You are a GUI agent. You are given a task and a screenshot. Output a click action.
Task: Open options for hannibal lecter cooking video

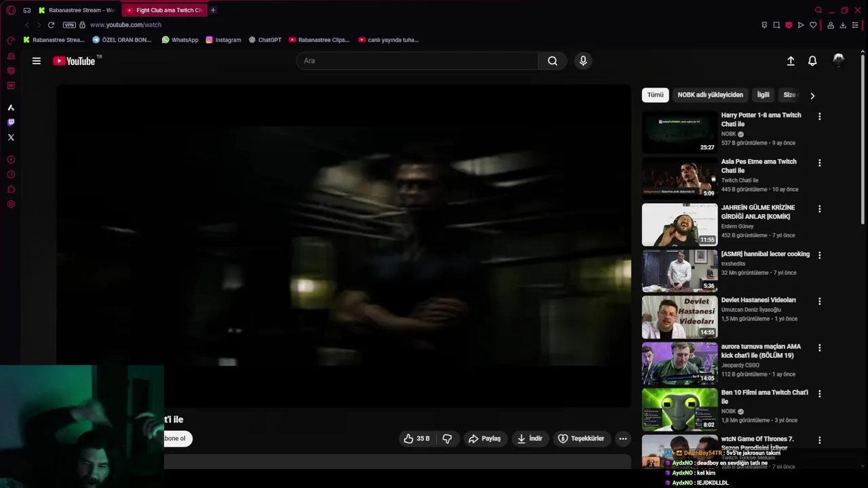(x=819, y=256)
